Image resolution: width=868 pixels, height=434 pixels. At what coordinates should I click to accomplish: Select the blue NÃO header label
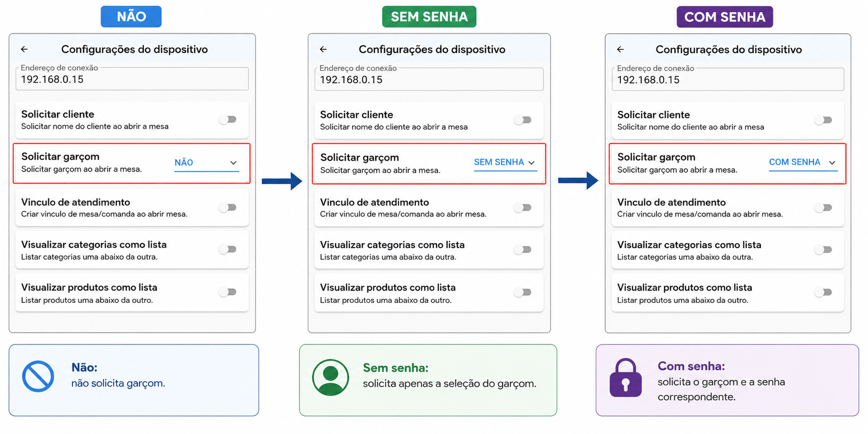pos(131,17)
